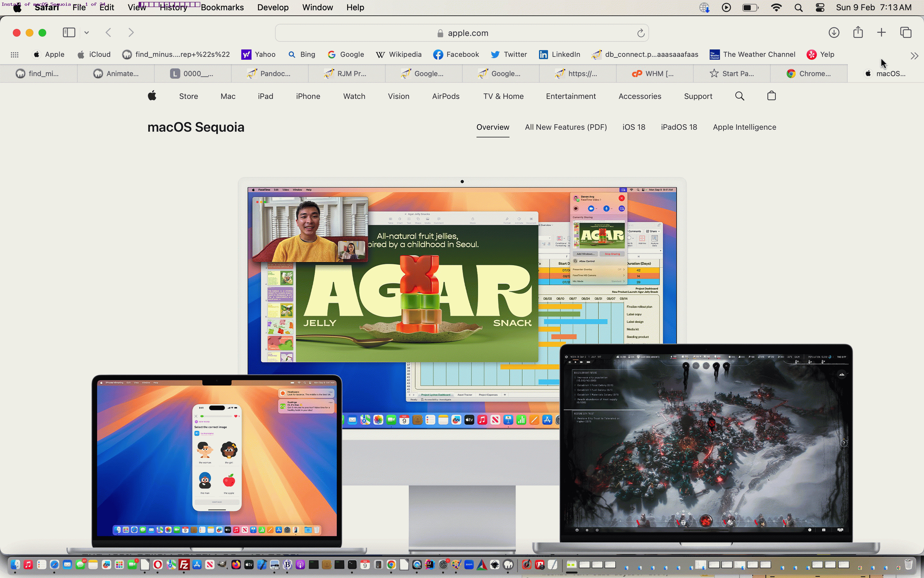Launch Google Chrome from the Dock

tap(391, 565)
